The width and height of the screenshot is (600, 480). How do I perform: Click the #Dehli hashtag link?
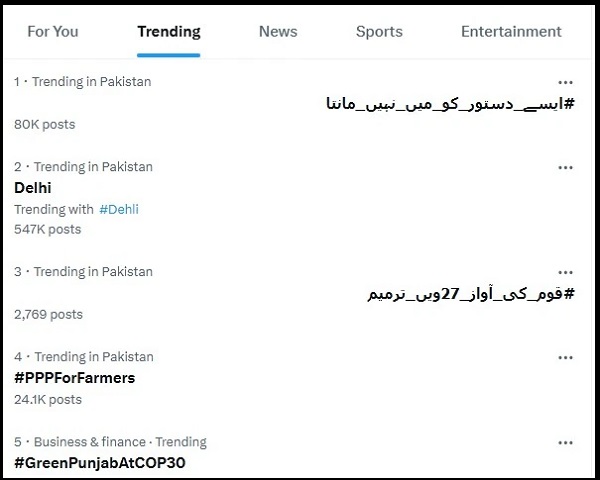[x=119, y=209]
